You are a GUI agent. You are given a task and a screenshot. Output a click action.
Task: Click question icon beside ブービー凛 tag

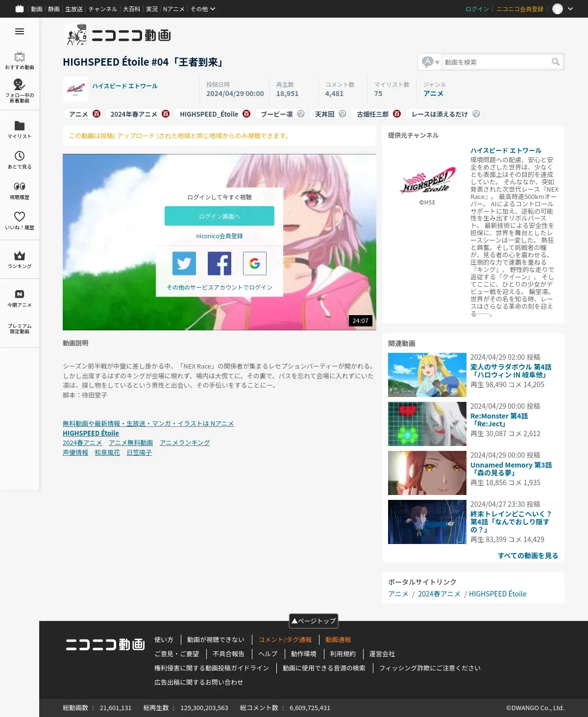click(x=301, y=114)
